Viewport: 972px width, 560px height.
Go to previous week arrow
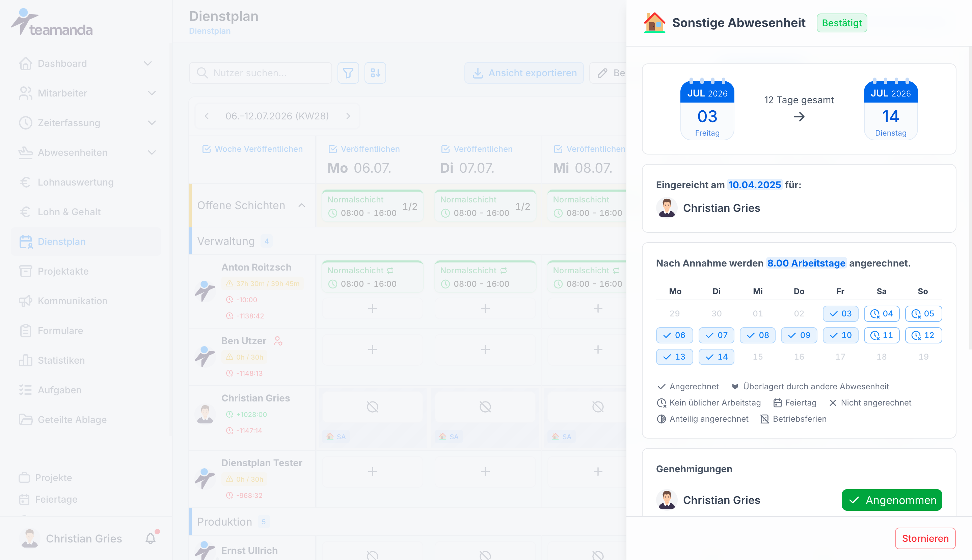click(207, 116)
